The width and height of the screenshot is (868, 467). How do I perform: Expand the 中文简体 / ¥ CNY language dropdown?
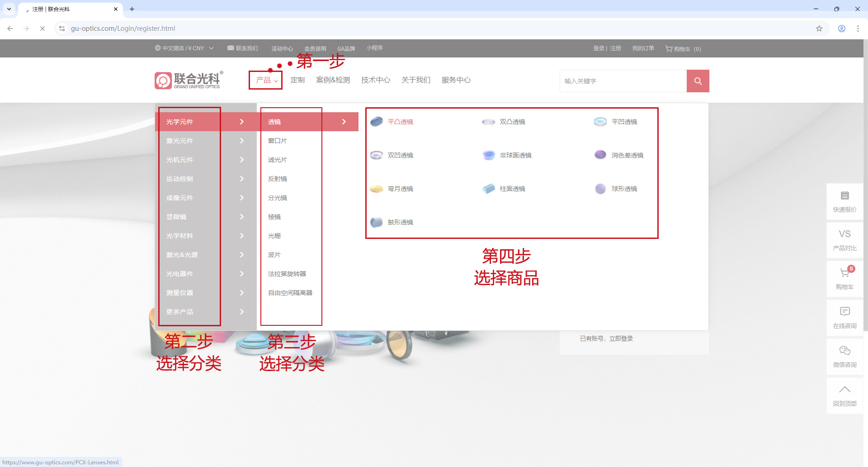coord(184,48)
